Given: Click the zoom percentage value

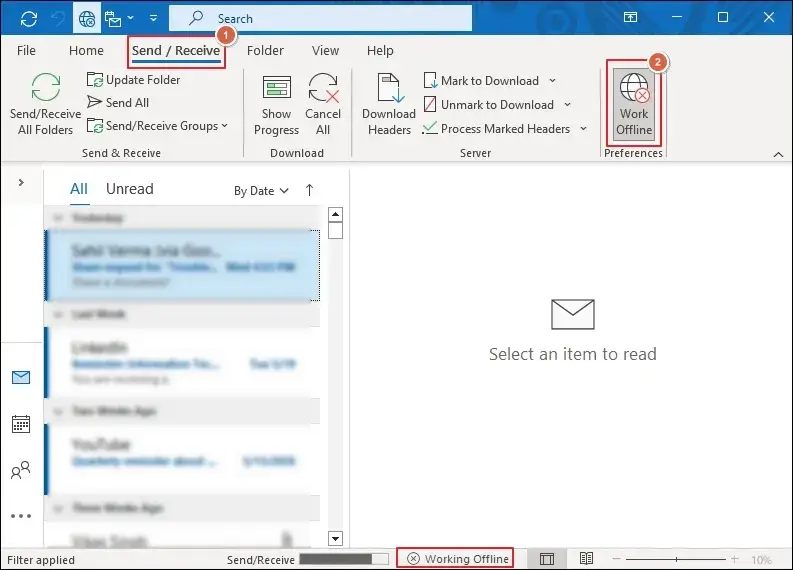Looking at the screenshot, I should (761, 560).
